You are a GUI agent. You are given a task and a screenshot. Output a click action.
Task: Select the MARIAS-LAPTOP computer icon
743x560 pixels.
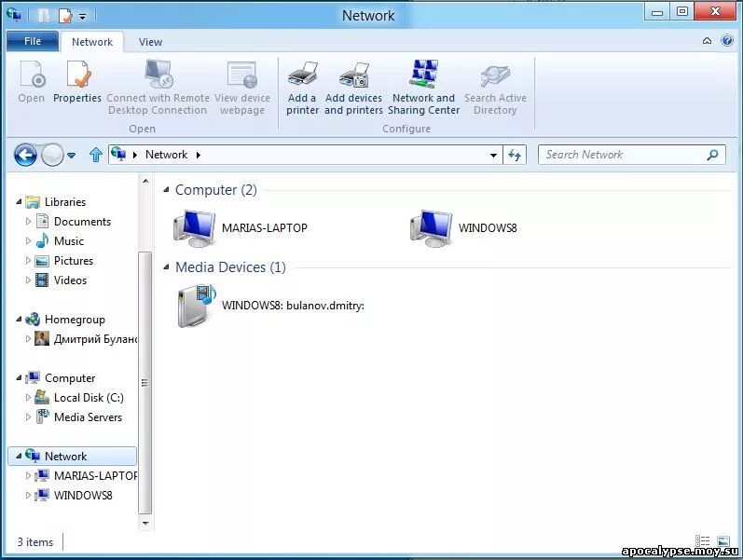coord(194,228)
